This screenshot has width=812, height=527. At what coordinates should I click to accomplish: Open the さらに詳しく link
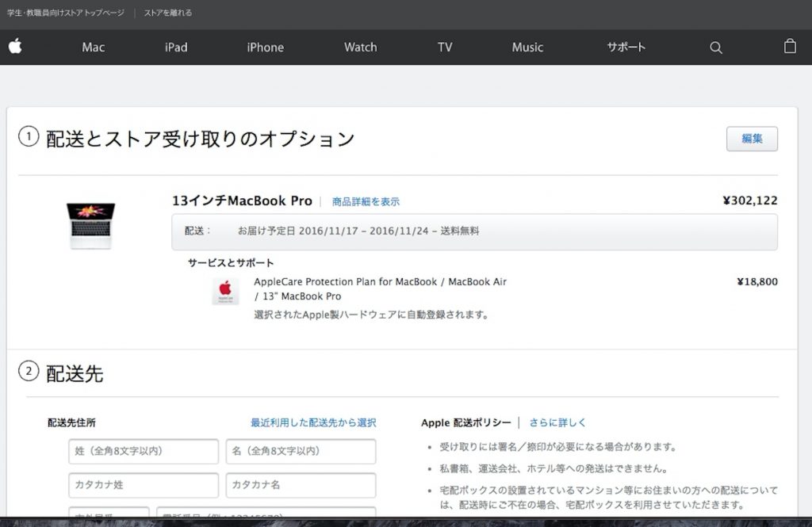pos(557,422)
